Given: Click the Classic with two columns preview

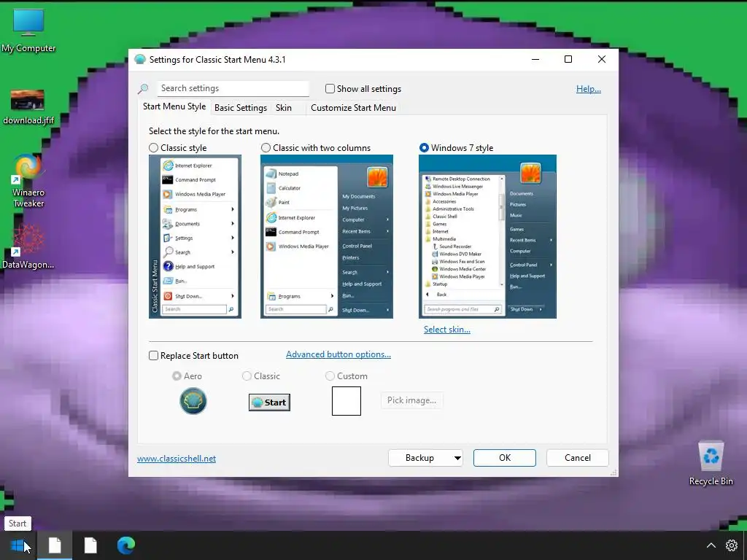Looking at the screenshot, I should [x=327, y=237].
